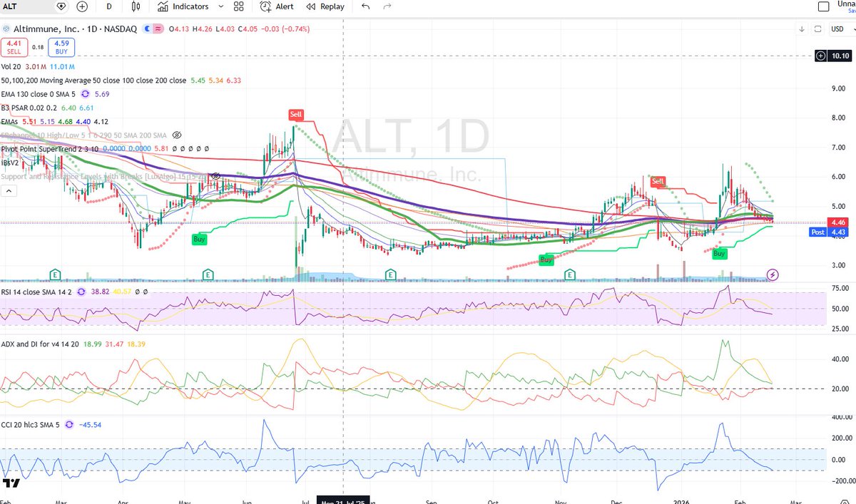
Task: Click the ALT symbol search field
Action: [27, 6]
